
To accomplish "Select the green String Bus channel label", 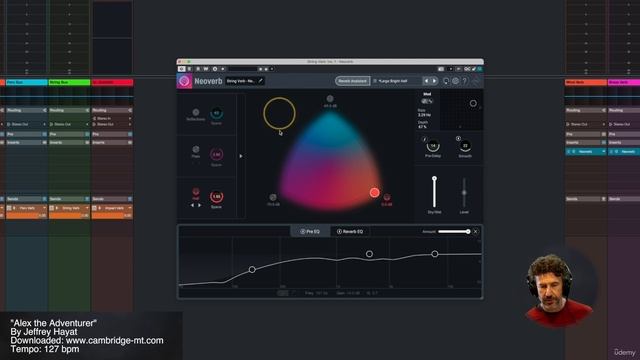I will point(69,82).
